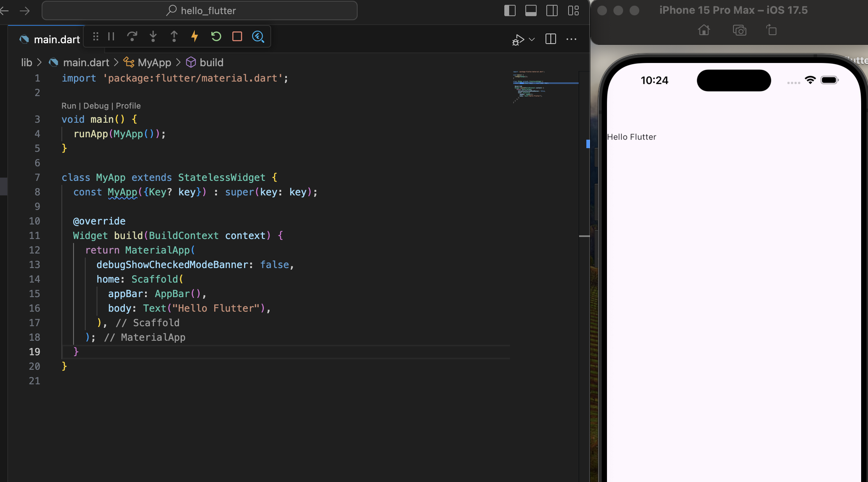Click the code minimap preview
This screenshot has height=482, width=868.
[x=545, y=87]
